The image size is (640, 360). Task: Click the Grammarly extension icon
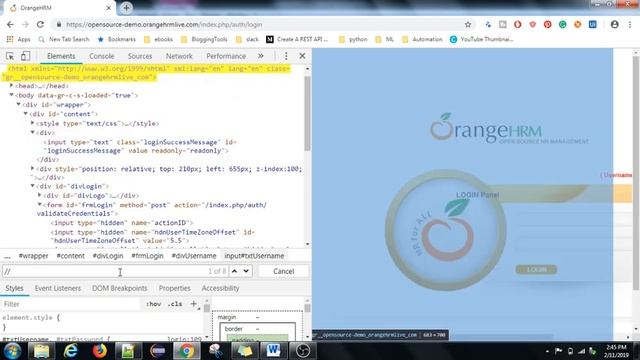(562, 24)
